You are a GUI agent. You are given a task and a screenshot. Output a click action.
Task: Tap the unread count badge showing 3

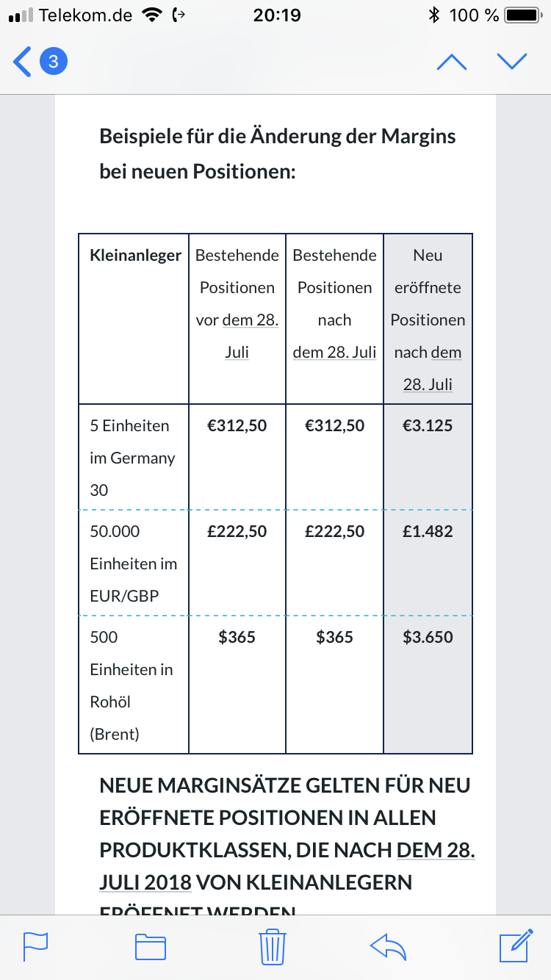(x=53, y=62)
